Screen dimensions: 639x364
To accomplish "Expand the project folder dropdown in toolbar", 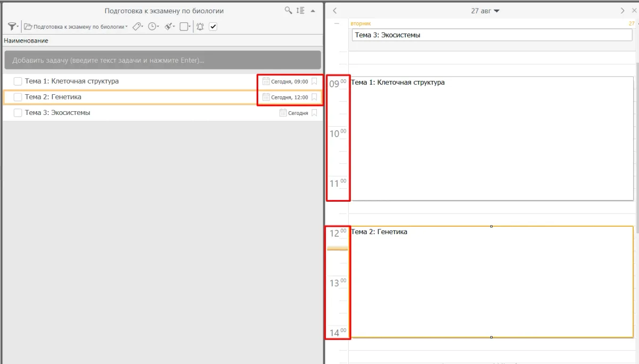I will (76, 27).
